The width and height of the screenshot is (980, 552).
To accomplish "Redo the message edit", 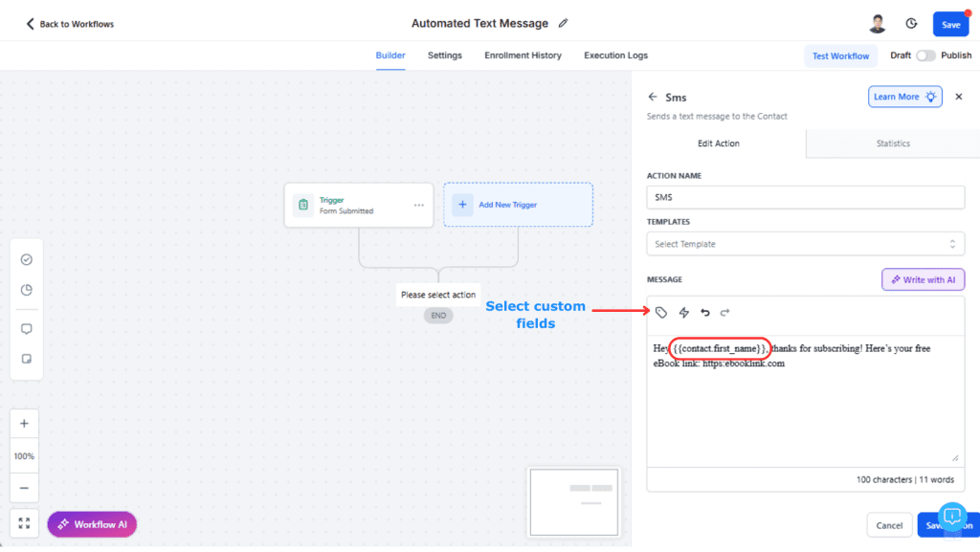I will click(725, 313).
